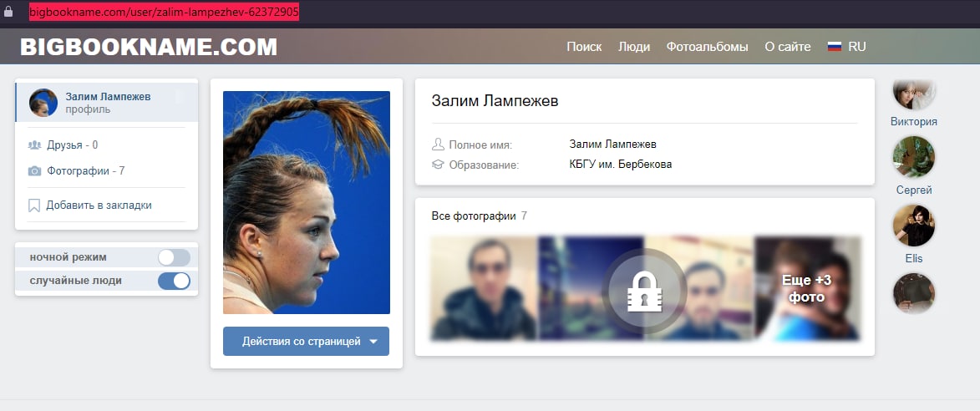Screen dimensions: 980x411
Task: Open the BIGBOOKNAME.COM home logo
Action: [149, 47]
